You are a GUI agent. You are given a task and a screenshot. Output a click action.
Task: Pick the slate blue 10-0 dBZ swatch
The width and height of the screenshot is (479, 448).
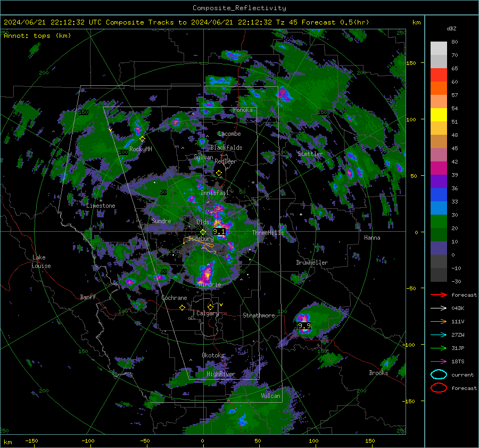tap(439, 248)
